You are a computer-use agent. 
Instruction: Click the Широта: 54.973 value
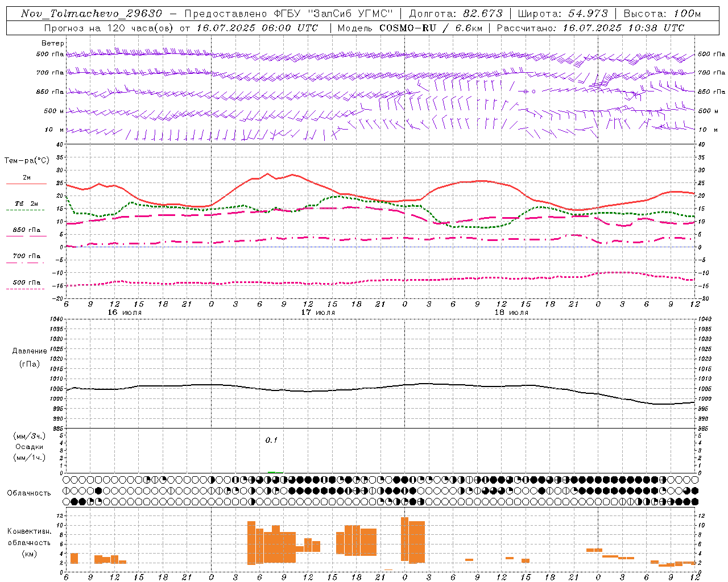562,14
